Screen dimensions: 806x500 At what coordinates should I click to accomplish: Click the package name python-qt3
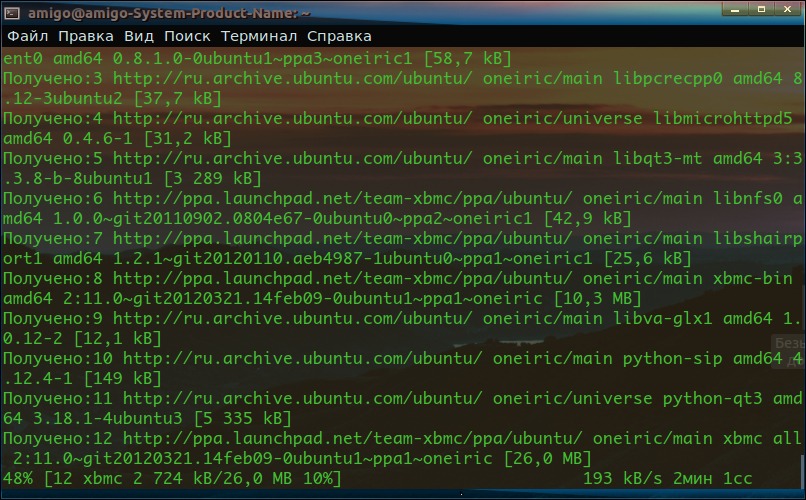click(712, 399)
